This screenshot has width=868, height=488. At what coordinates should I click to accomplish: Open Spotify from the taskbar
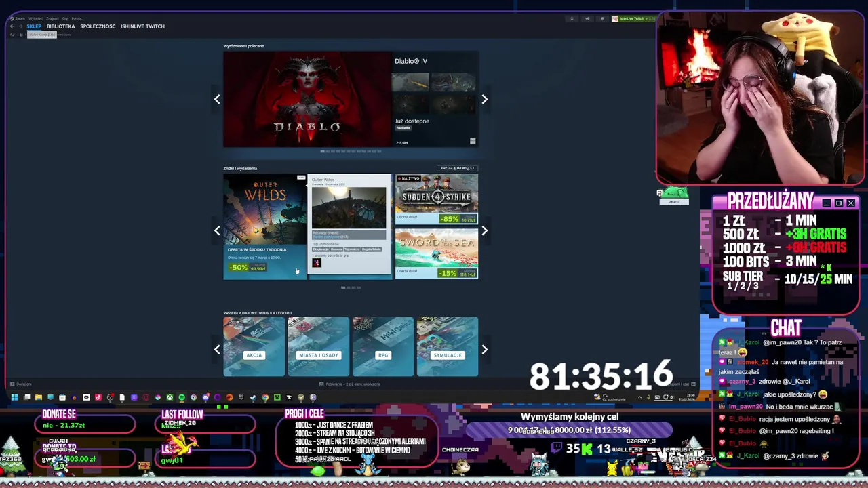[181, 397]
